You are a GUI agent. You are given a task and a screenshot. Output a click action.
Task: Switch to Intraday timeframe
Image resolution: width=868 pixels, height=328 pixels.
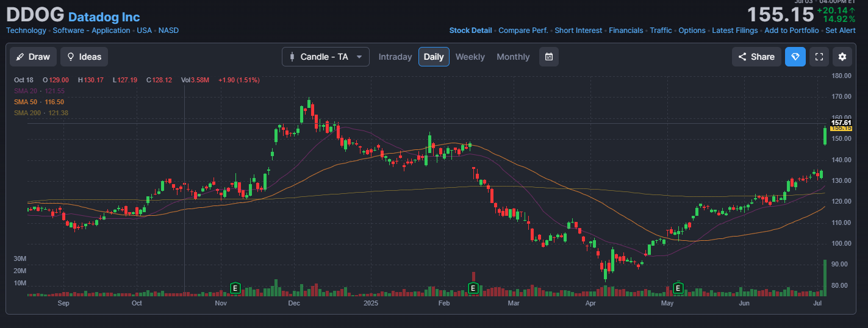(395, 57)
